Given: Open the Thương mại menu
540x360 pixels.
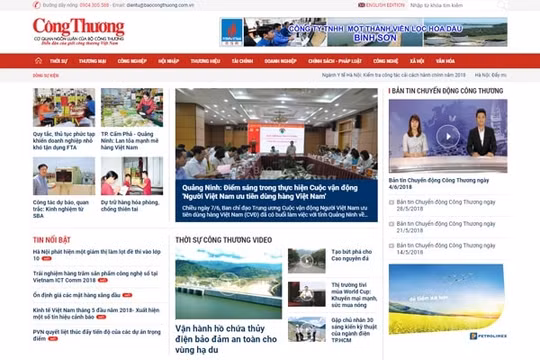Looking at the screenshot, I should point(92,61).
